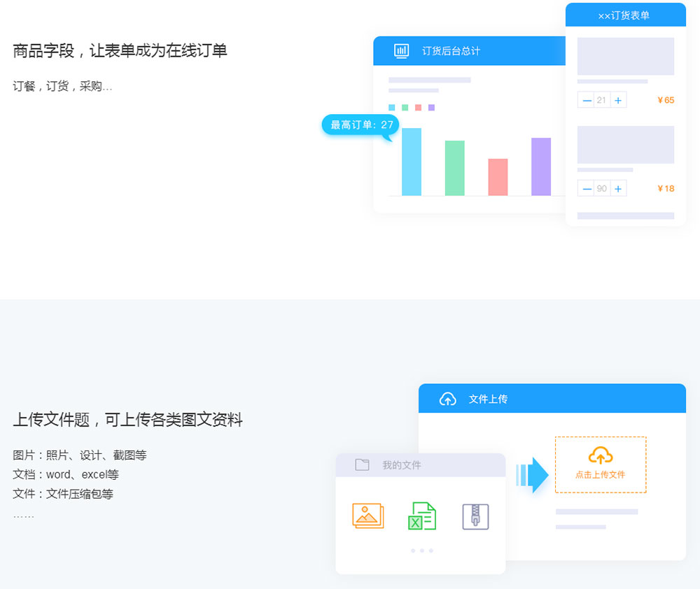Click the first product image placeholder
This screenshot has height=589, width=700.
click(625, 57)
